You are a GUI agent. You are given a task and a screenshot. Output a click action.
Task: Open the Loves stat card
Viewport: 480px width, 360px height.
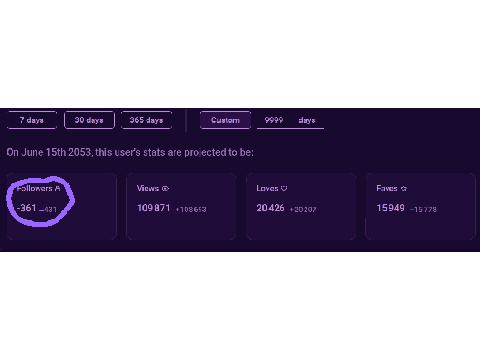click(x=301, y=206)
